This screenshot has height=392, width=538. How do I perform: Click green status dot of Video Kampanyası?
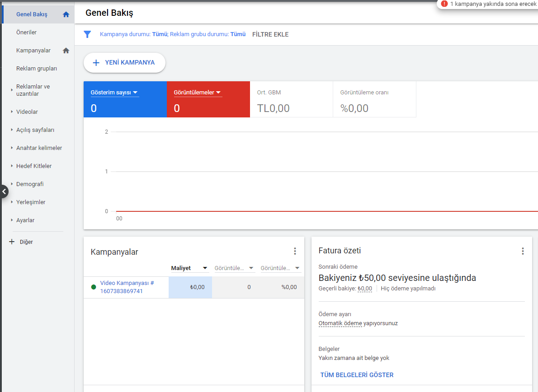point(93,287)
